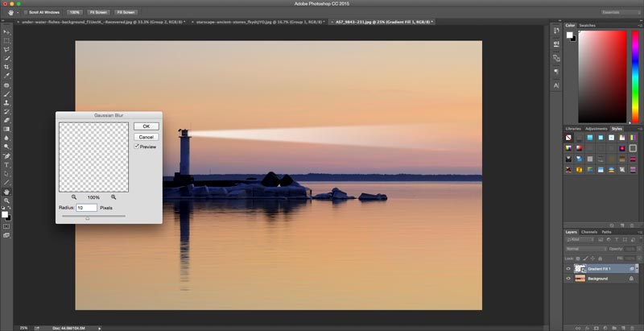Click the 100% zoom button
This screenshot has height=331, width=644.
point(75,12)
